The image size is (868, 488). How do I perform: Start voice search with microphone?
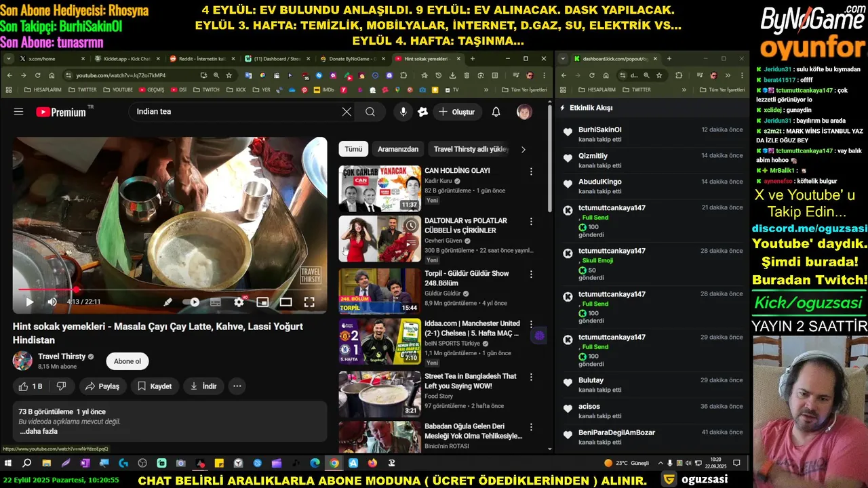point(403,112)
